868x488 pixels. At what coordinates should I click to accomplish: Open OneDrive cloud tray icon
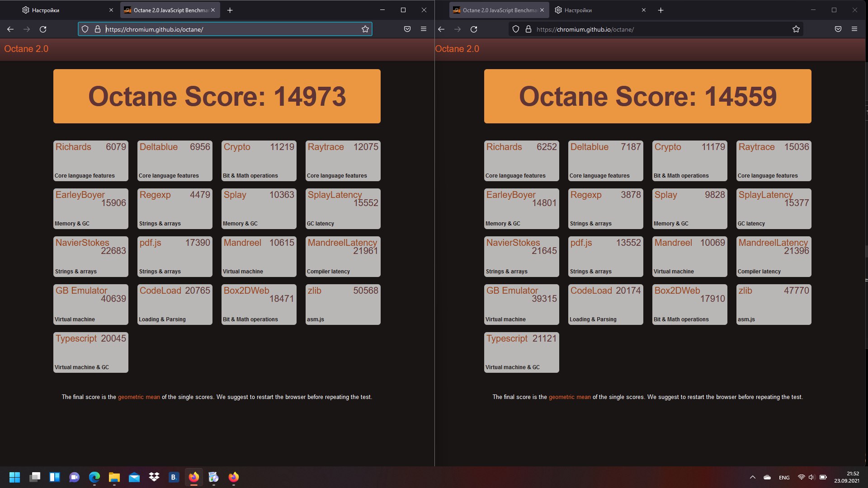point(767,477)
